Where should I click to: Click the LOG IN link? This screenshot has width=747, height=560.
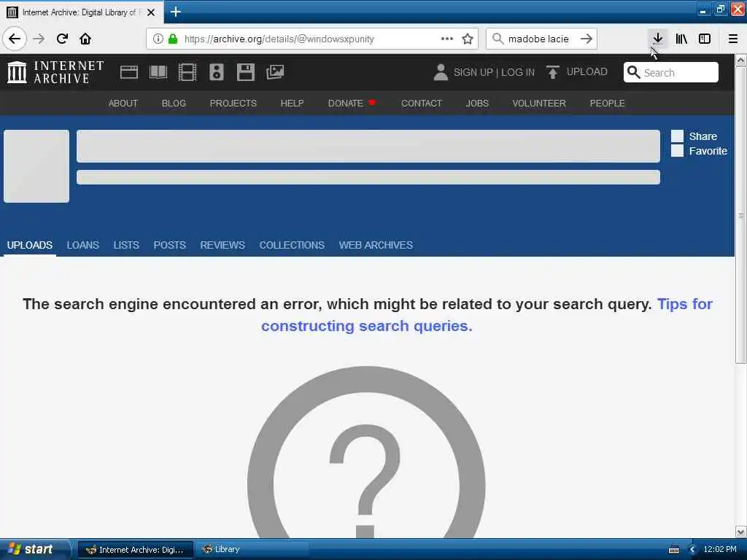pos(518,72)
